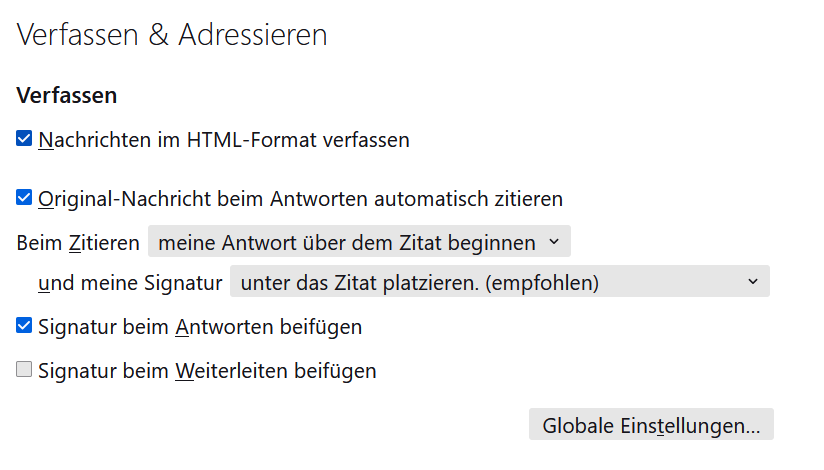Click 'Nachrichten im HTML-Format verfassen' label text
This screenshot has width=824, height=470.
point(224,140)
